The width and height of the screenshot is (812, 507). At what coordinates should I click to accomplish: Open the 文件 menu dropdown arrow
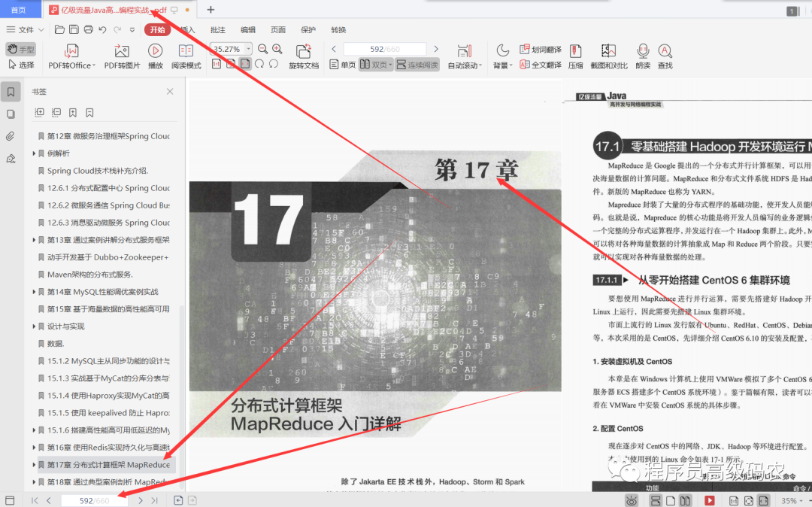(41, 30)
